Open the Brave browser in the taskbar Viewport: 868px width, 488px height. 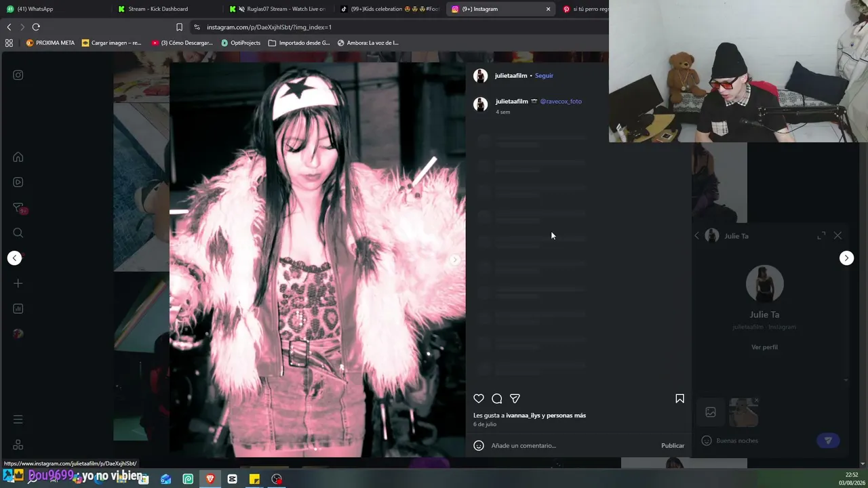tap(210, 479)
